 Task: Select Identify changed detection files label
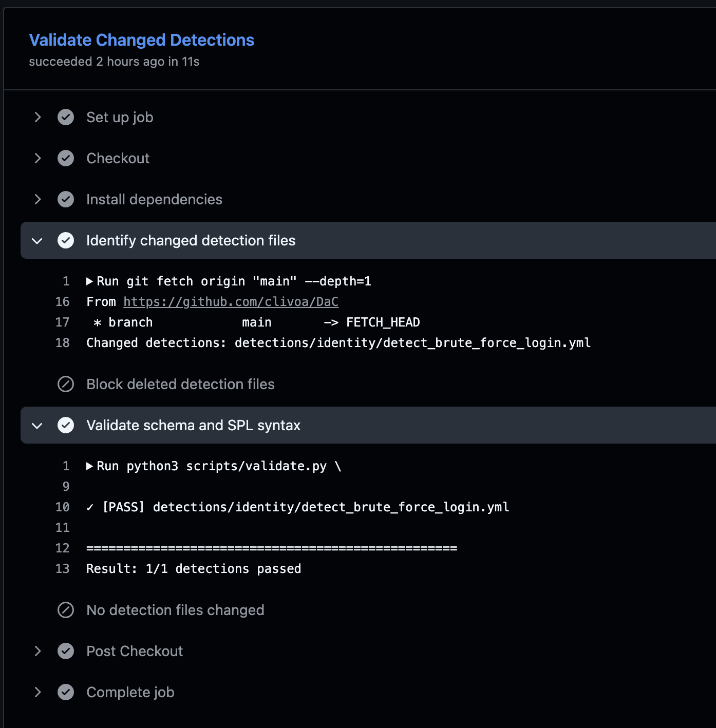tap(191, 240)
